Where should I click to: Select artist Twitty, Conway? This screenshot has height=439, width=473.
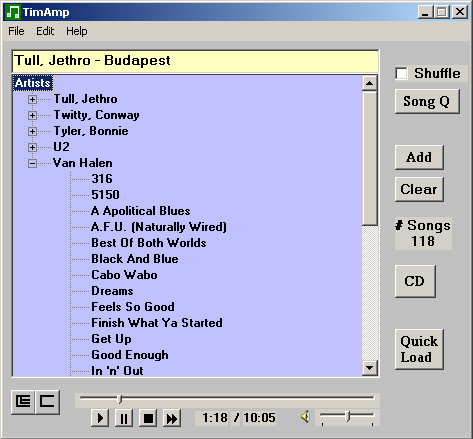96,115
